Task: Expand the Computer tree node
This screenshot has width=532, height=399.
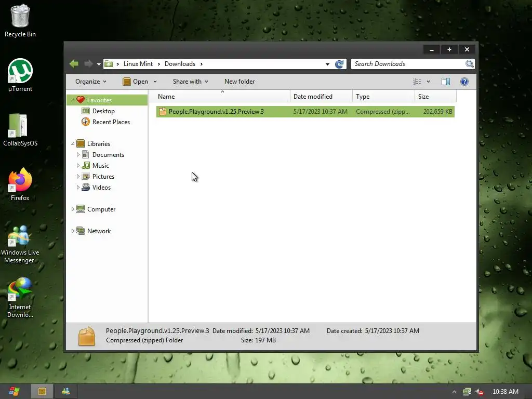Action: 73,209
